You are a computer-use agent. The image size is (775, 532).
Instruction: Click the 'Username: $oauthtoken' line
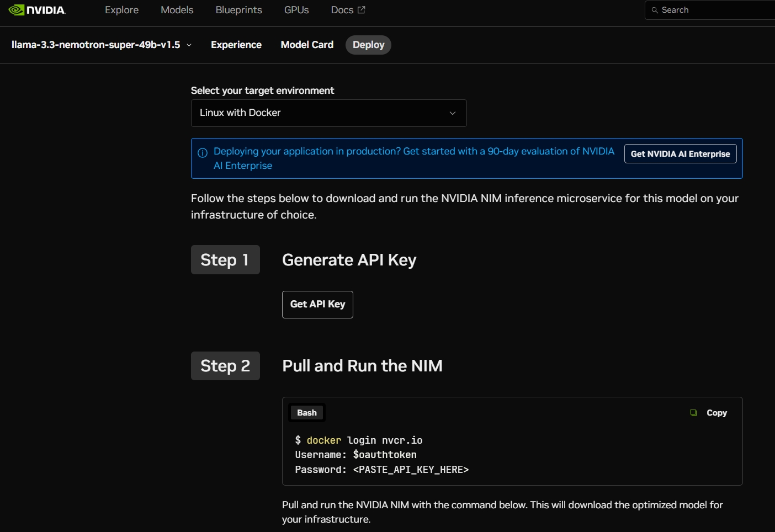(x=355, y=455)
